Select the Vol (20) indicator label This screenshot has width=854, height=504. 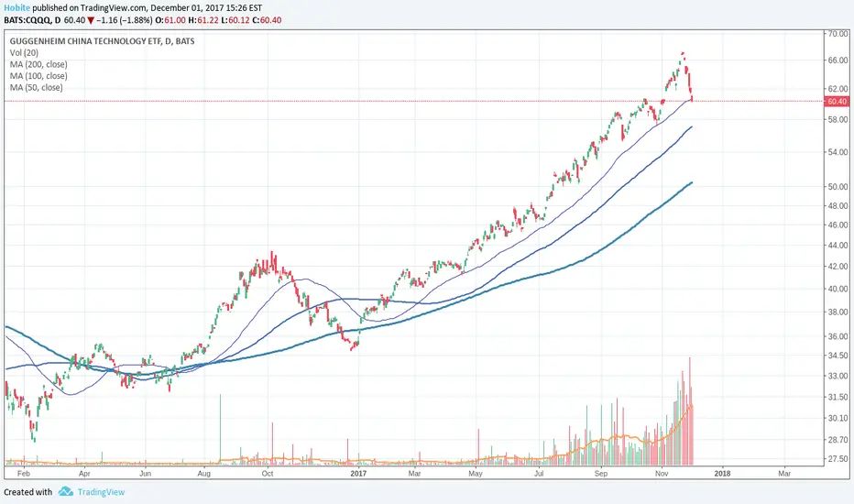24,53
